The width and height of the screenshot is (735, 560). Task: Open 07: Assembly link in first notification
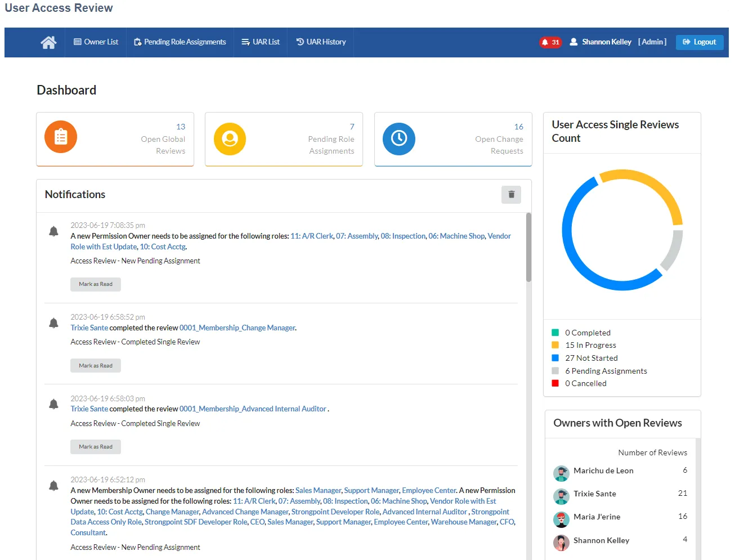coord(357,236)
